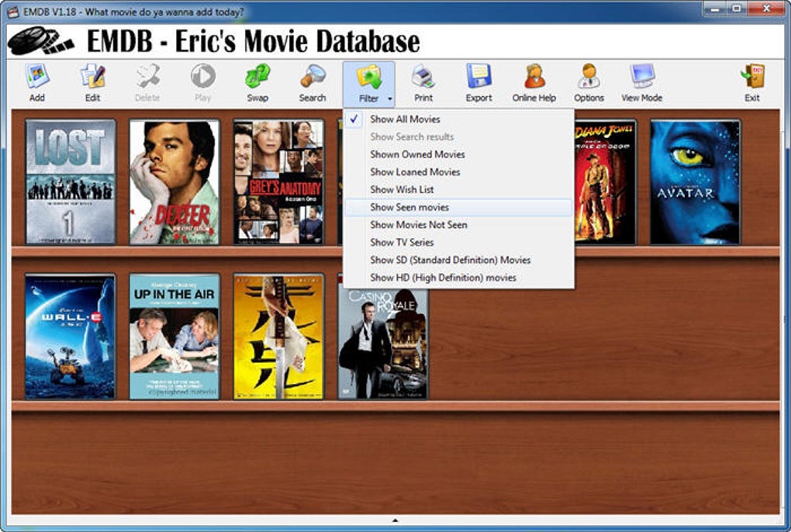Select the Avatar movie cover
Image resolution: width=791 pixels, height=532 pixels.
[695, 182]
